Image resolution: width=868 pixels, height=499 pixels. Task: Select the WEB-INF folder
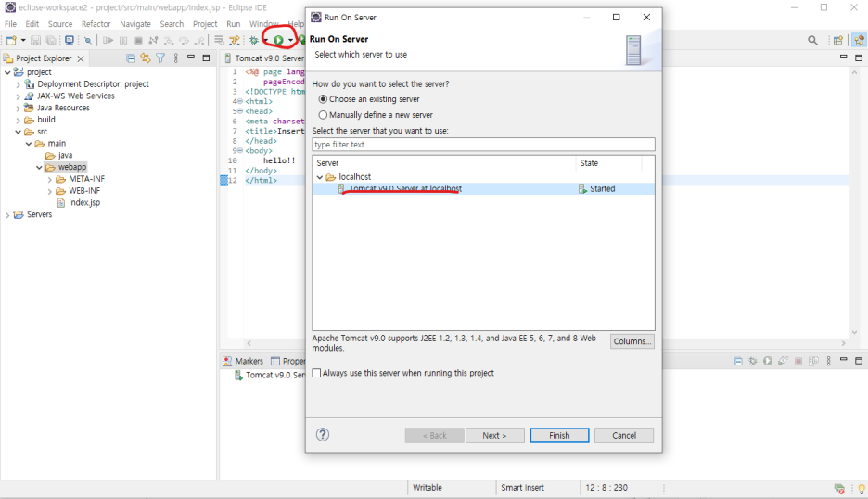(x=84, y=190)
